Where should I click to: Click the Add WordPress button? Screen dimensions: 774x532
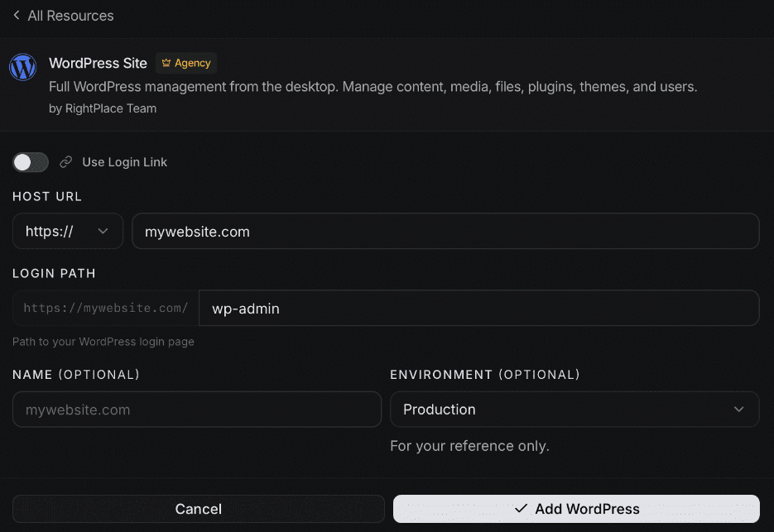[x=576, y=509]
